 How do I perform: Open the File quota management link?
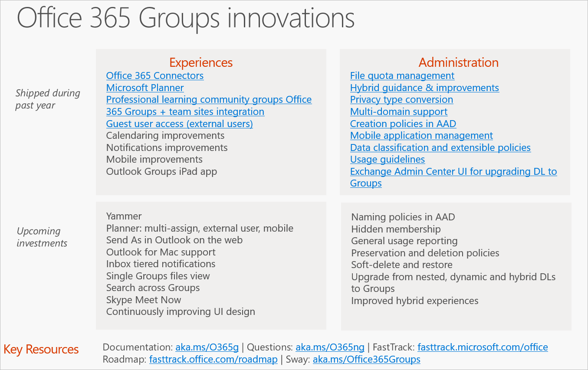[x=402, y=75]
